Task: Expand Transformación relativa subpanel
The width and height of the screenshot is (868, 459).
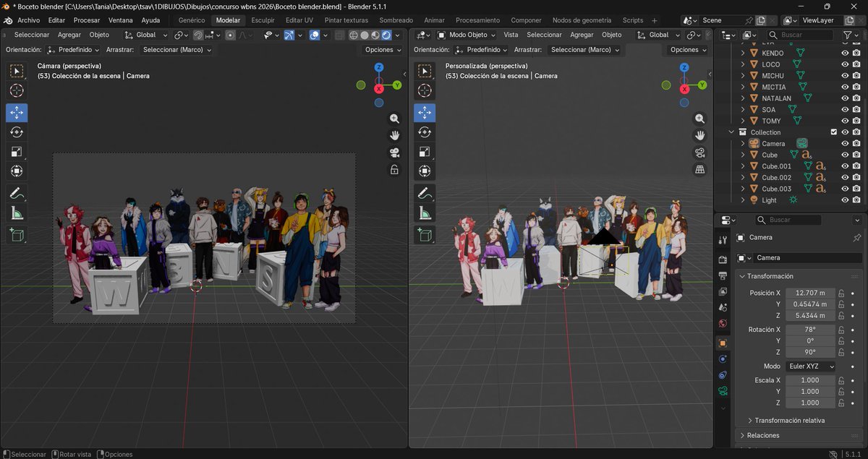Action: pyautogui.click(x=750, y=420)
